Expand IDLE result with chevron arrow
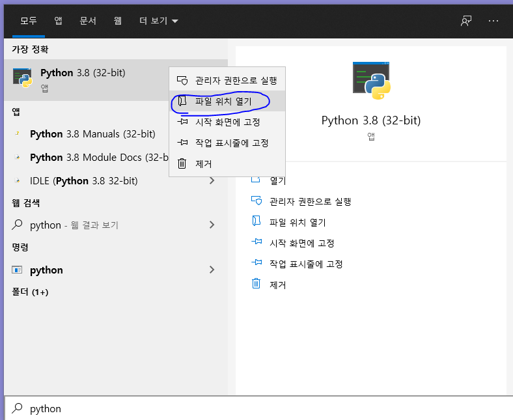 point(212,181)
